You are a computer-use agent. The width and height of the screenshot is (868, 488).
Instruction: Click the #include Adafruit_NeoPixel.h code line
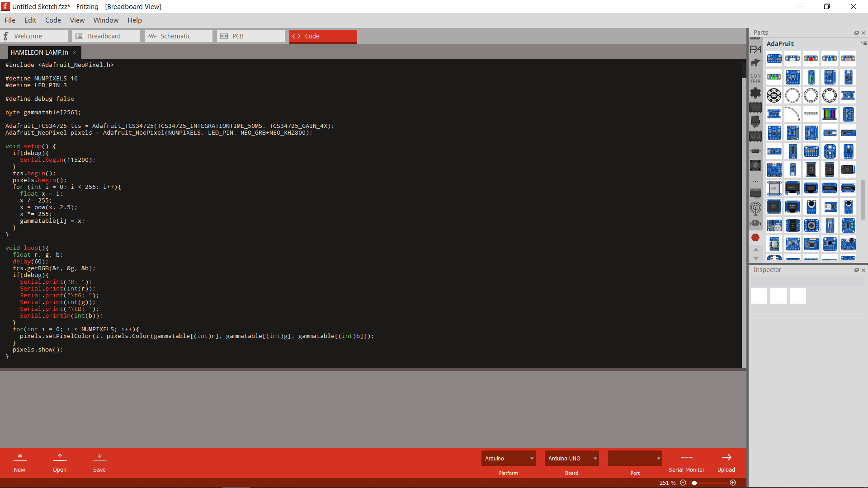click(60, 65)
